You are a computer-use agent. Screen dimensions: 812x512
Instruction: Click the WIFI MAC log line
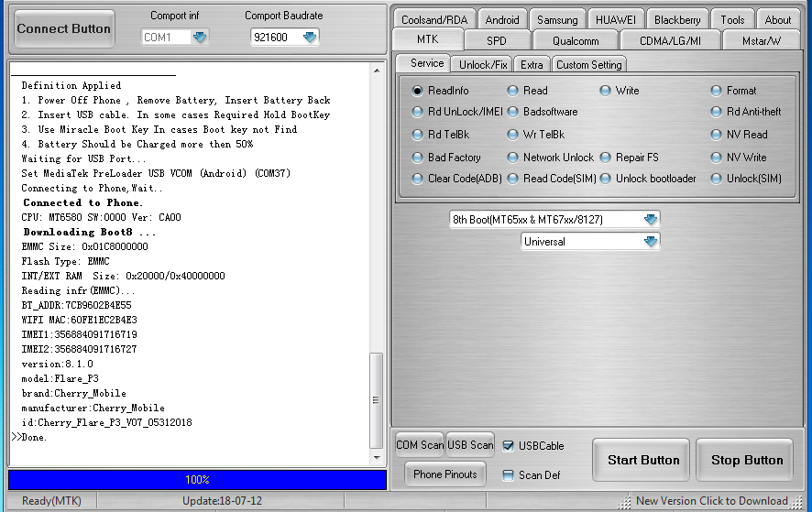[79, 320]
